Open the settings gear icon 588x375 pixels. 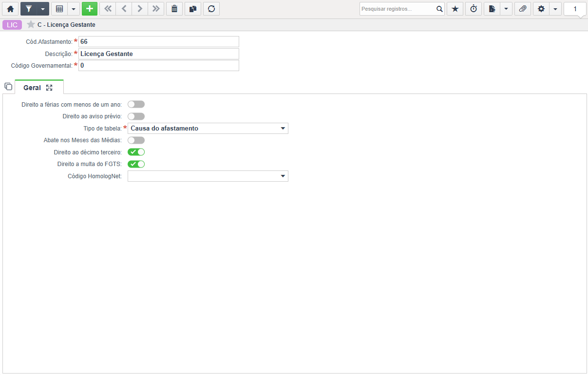coord(541,9)
